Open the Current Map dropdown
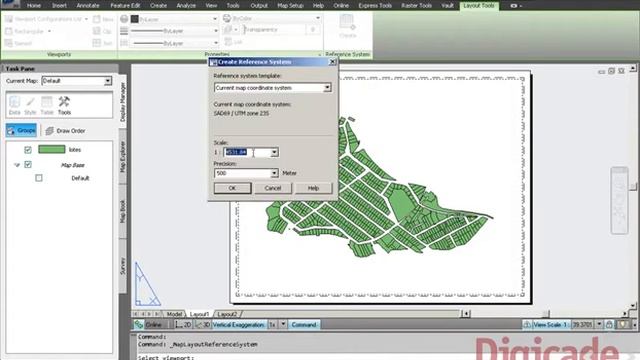 (108, 81)
